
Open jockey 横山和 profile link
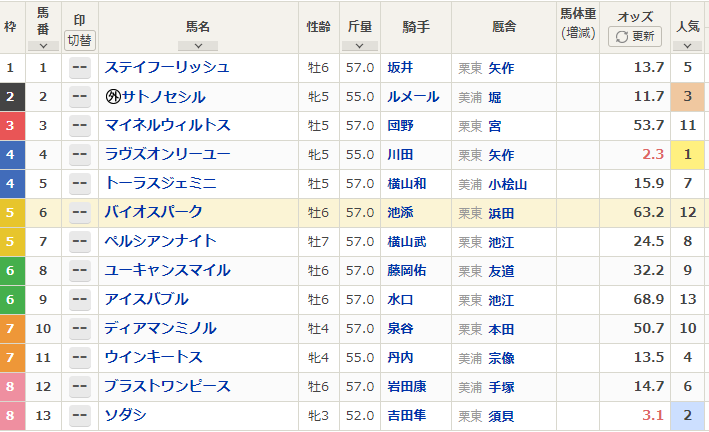(406, 183)
